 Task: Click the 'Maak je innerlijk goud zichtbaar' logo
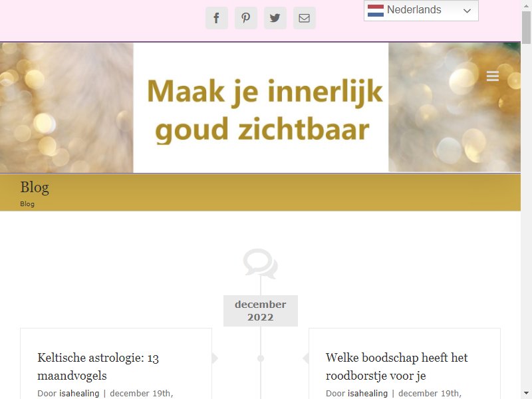pos(260,108)
